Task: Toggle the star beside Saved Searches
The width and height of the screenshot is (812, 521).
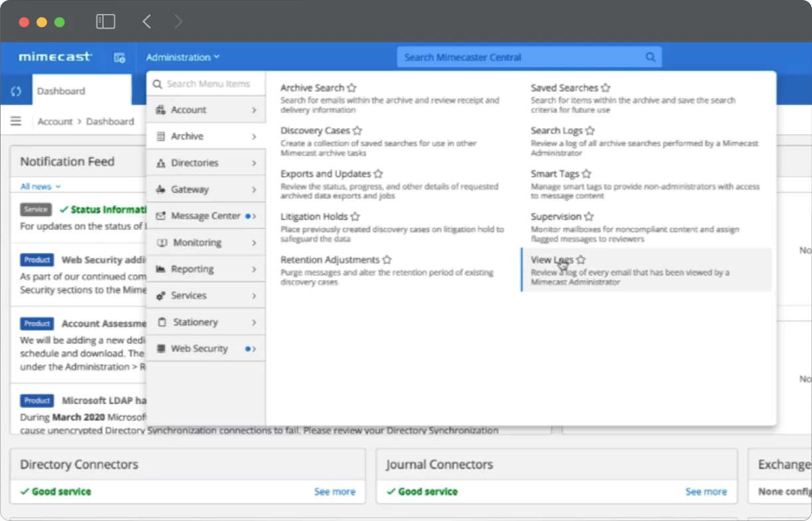Action: [605, 88]
